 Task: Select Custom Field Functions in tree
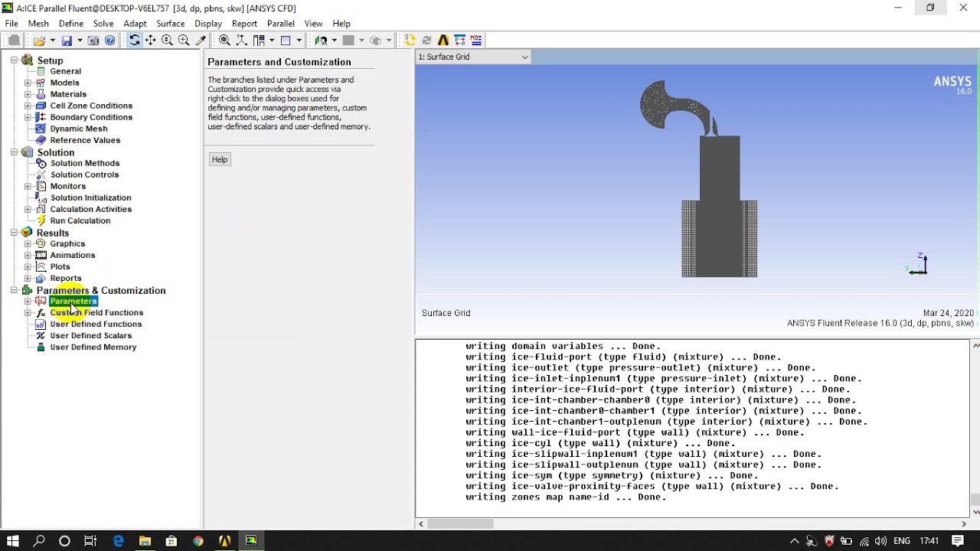tap(96, 312)
